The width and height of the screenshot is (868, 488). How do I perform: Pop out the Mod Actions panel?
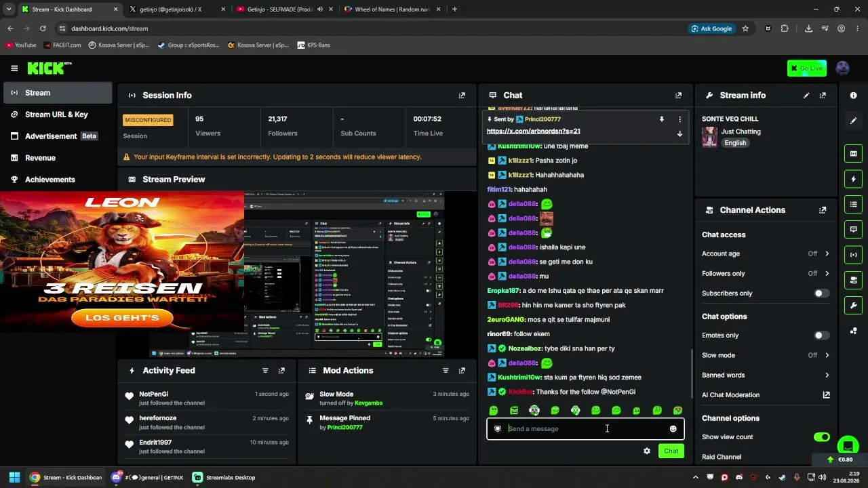coord(462,371)
